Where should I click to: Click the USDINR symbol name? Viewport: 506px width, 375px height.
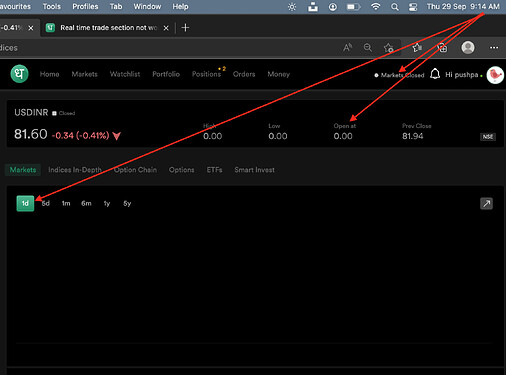point(31,112)
